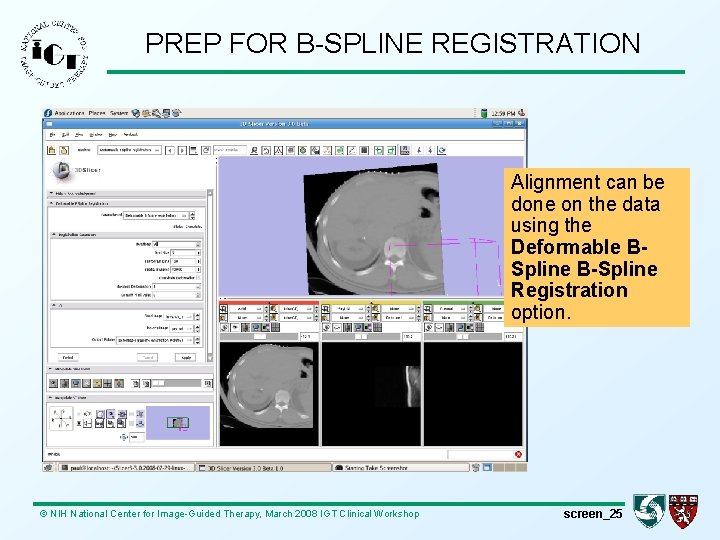Open the Help menu
The height and width of the screenshot is (540, 720).
[x=112, y=135]
